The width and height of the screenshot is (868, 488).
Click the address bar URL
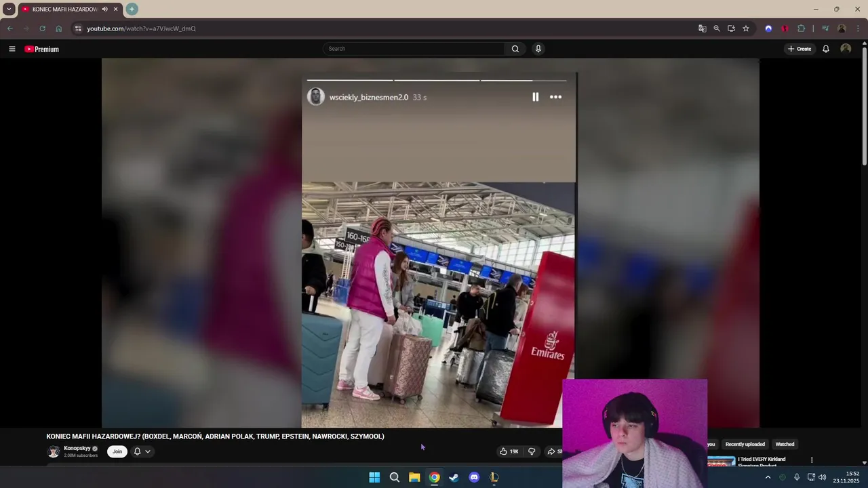point(141,28)
